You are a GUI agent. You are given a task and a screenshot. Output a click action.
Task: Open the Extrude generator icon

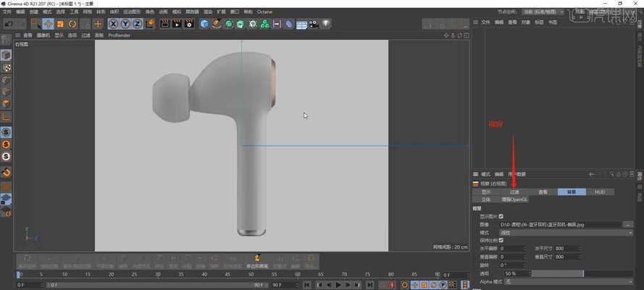(x=241, y=24)
